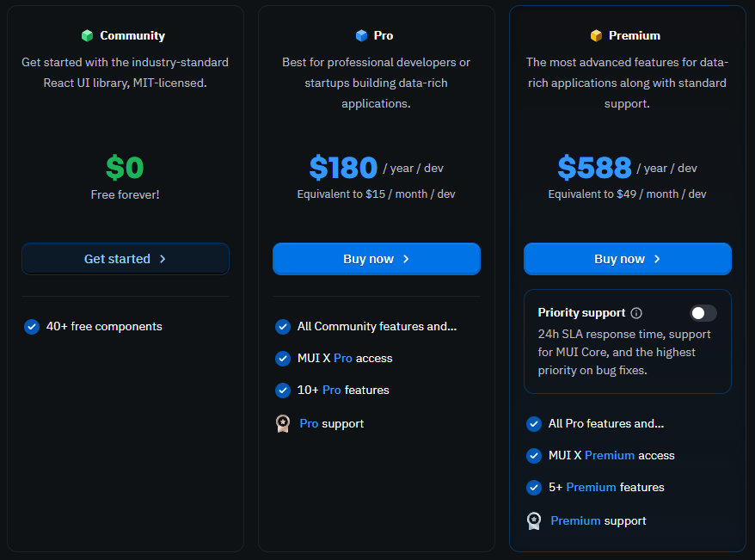
Task: Click checkmark icon beside 40+ free components
Action: (32, 327)
